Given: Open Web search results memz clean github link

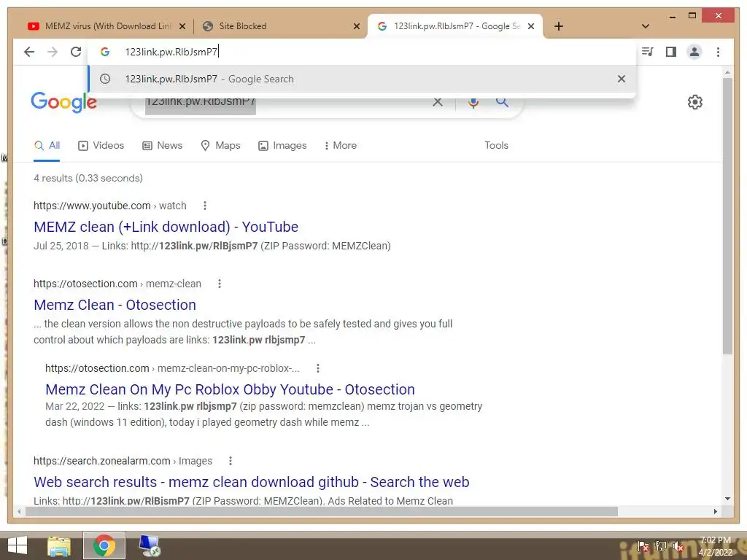Looking at the screenshot, I should (252, 483).
